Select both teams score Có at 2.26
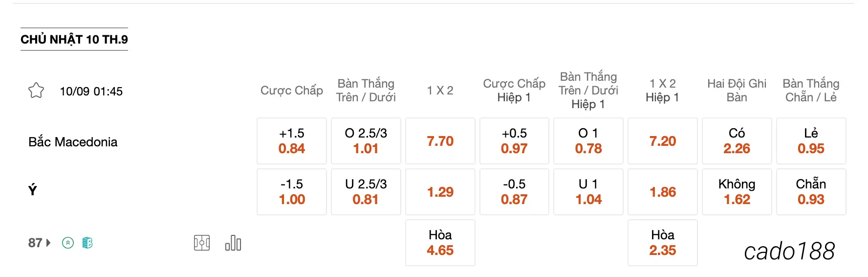 737,141
